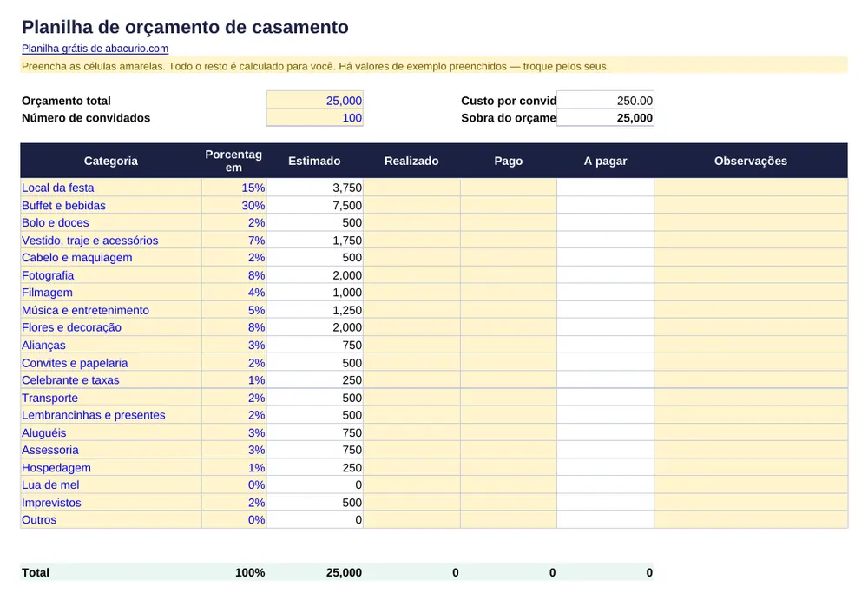Click the Porcentagem column header
The height and width of the screenshot is (600, 868).
[x=233, y=161]
